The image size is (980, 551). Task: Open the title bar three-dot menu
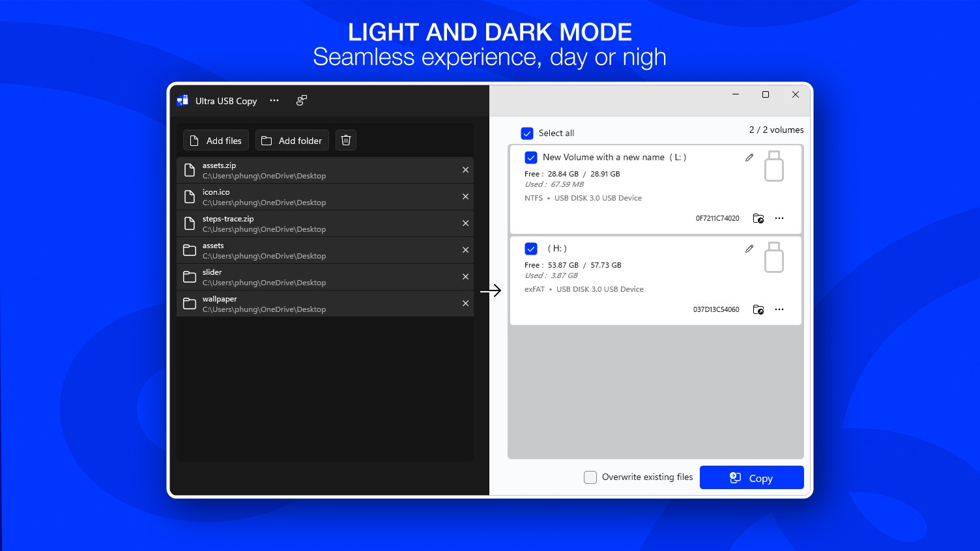tap(274, 100)
